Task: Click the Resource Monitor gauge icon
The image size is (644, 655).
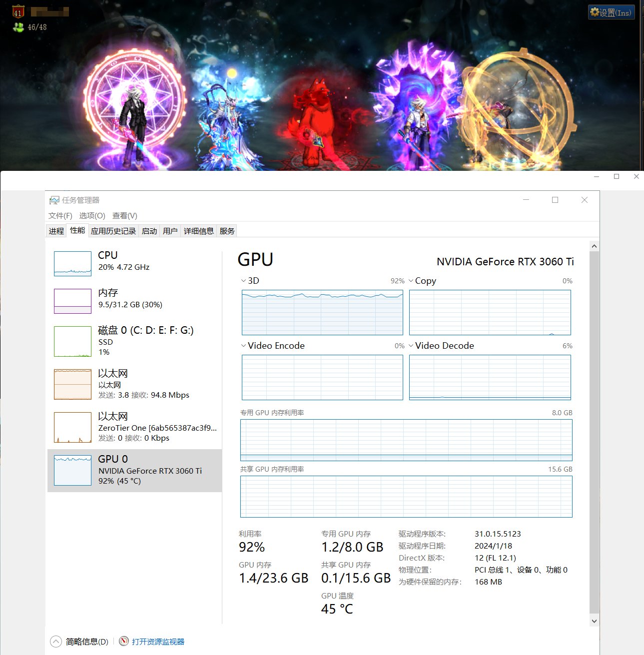Action: (124, 641)
